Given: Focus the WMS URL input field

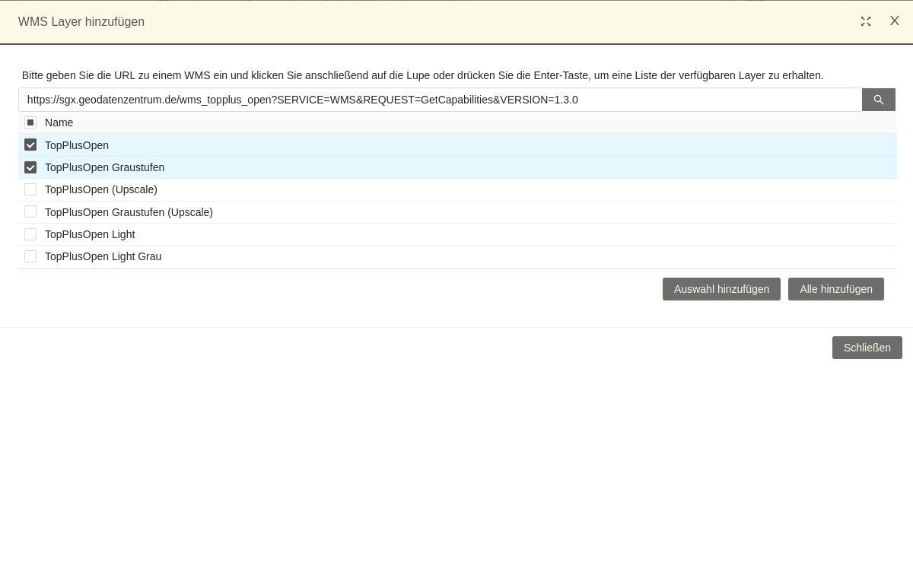Looking at the screenshot, I should coord(440,100).
